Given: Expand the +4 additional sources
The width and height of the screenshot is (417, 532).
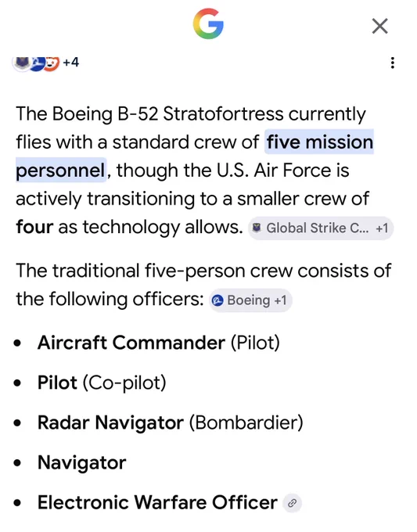Looking at the screenshot, I should pos(71,62).
